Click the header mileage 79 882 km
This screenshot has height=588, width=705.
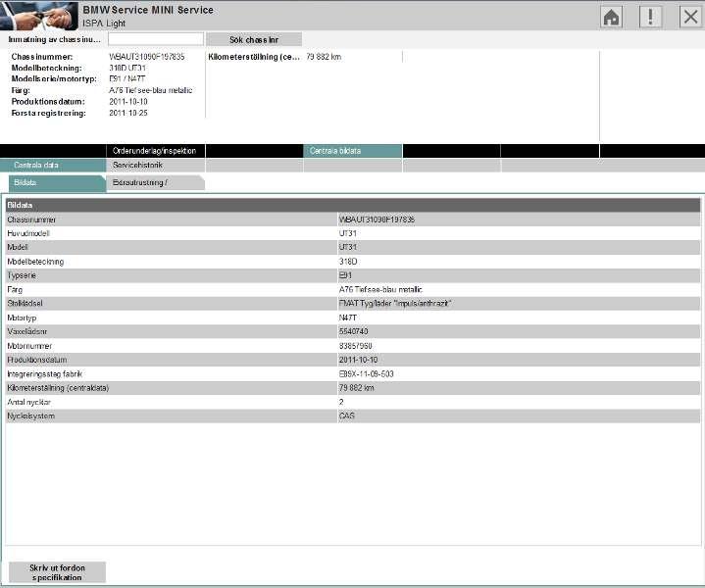click(x=324, y=57)
